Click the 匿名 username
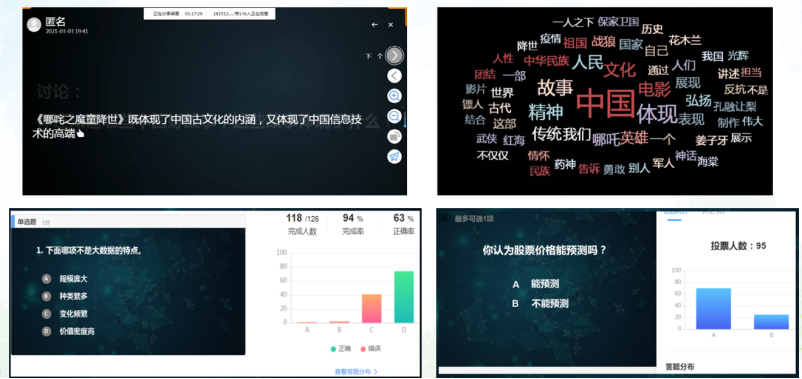The height and width of the screenshot is (379, 802). tap(55, 21)
